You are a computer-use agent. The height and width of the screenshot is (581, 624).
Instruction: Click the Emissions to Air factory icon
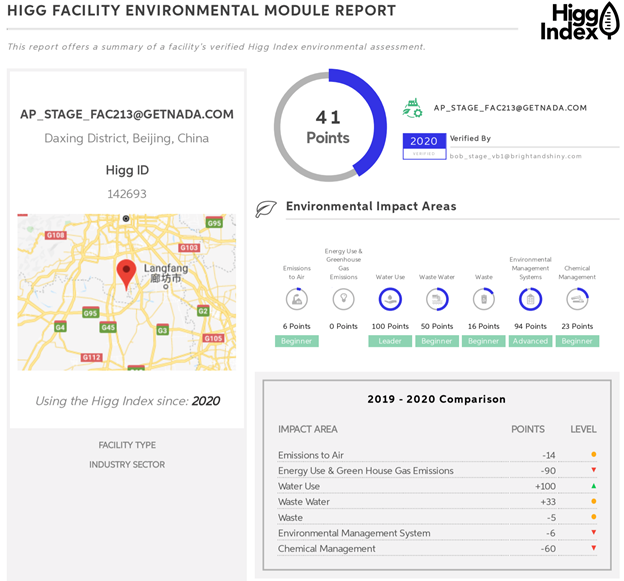point(297,299)
